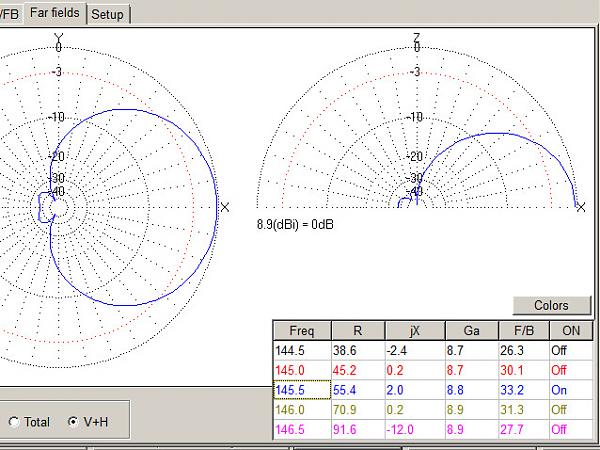Click the Colors button
Viewport: 600px width, 450px height.
pos(552,305)
